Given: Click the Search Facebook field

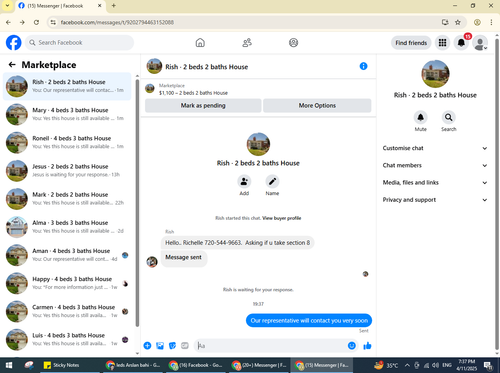Looking at the screenshot, I should pos(79,43).
